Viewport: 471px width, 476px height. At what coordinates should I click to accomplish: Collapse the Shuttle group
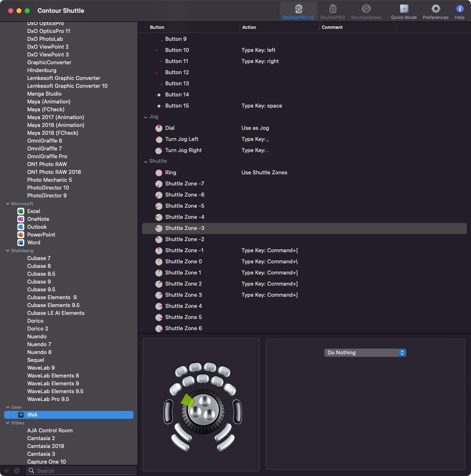[146, 162]
